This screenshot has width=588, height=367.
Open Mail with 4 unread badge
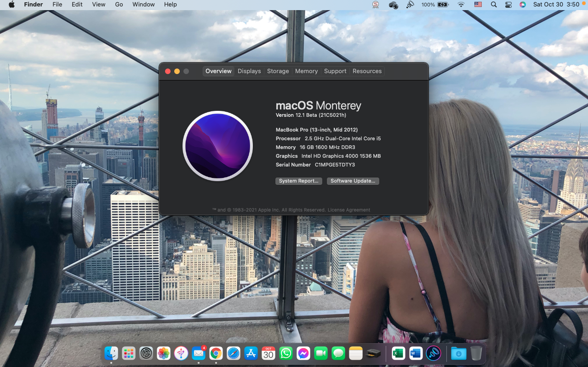tap(199, 353)
